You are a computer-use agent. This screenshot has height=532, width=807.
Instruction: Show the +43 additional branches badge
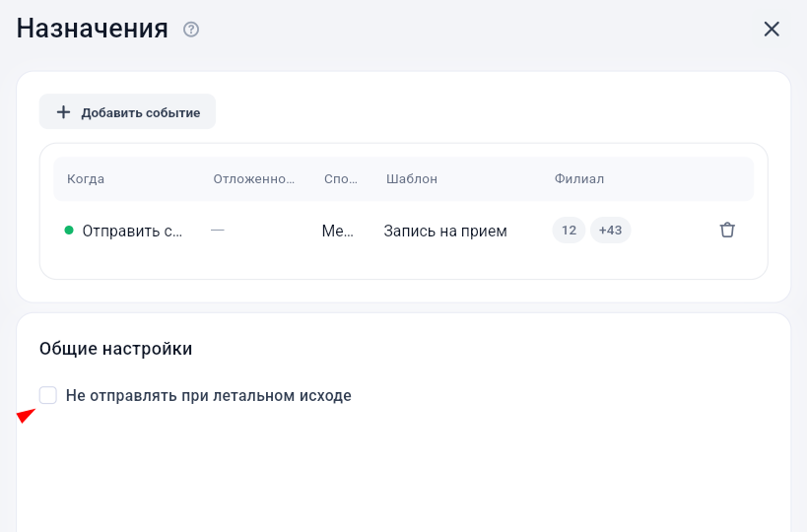pyautogui.click(x=610, y=230)
